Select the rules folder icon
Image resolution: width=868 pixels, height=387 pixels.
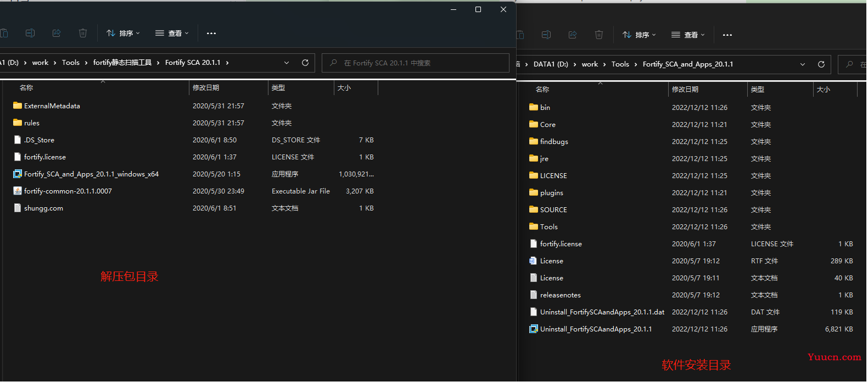point(18,123)
